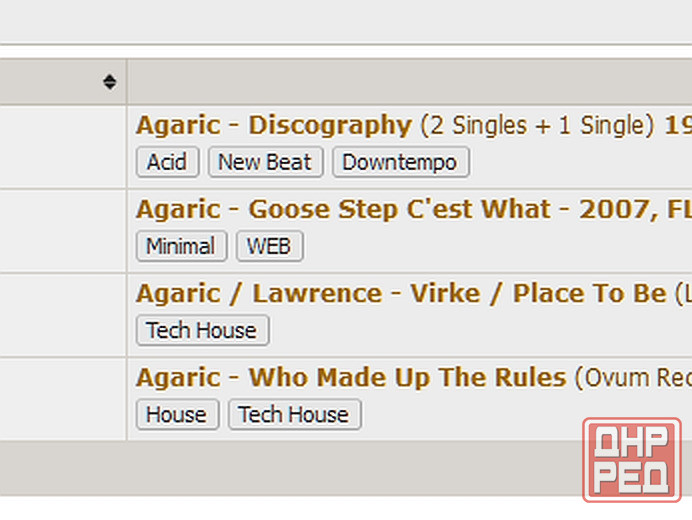Click the New Beat genre tag

click(265, 162)
